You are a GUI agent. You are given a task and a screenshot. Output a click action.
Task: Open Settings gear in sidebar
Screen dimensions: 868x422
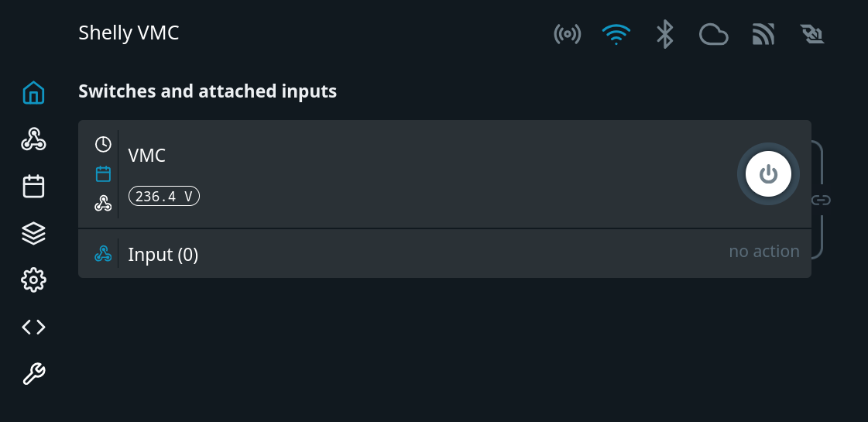coord(33,280)
